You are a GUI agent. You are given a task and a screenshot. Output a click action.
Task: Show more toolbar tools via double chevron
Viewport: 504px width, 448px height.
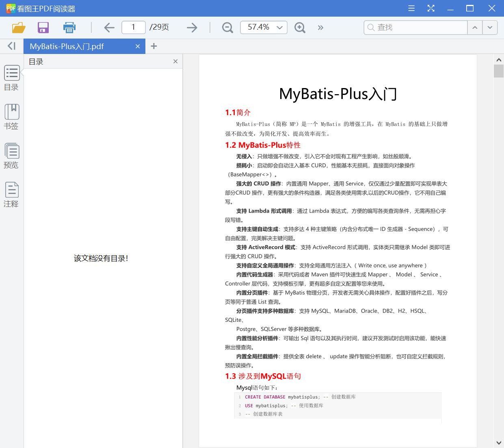click(320, 28)
